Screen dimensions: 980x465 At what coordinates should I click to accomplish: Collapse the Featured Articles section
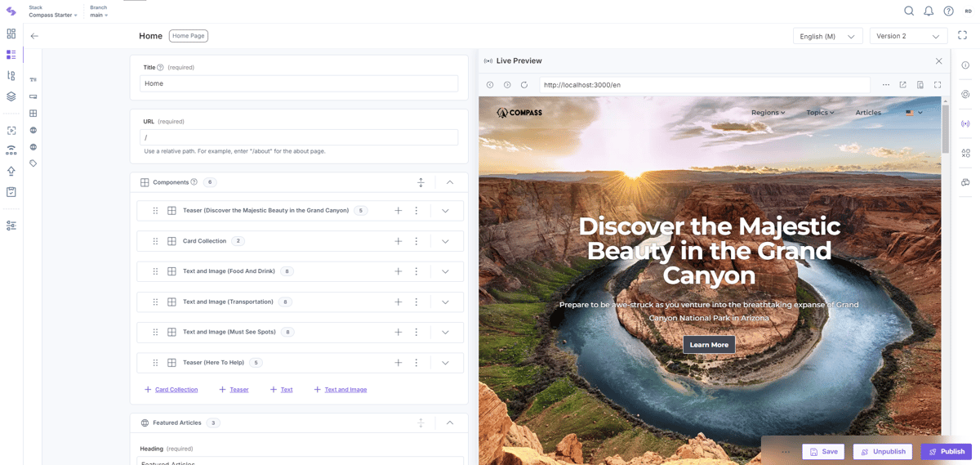pos(450,423)
